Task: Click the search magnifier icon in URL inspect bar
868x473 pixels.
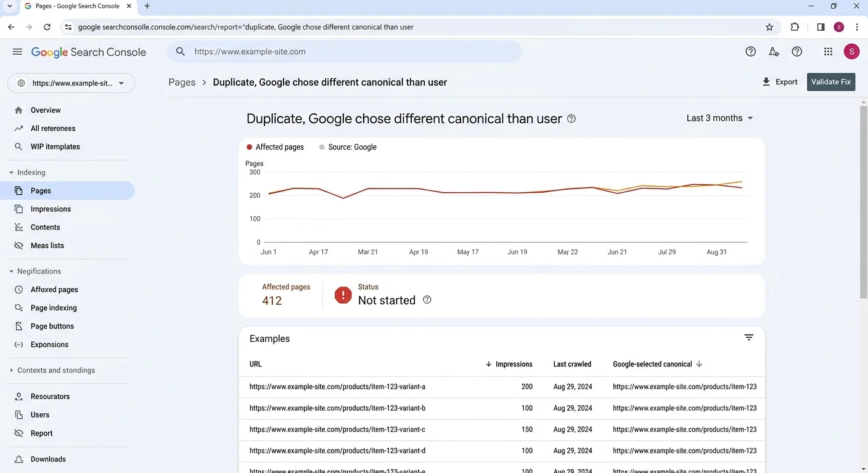Action: [181, 52]
